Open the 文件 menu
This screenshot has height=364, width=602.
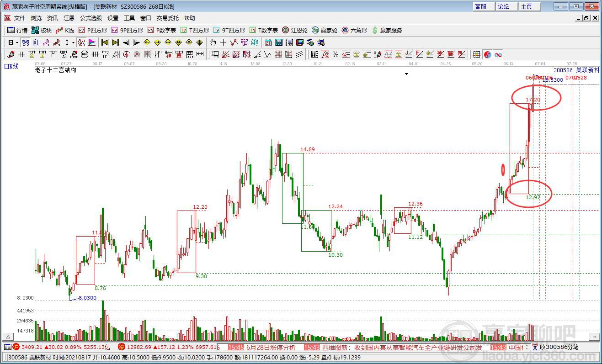(x=20, y=18)
